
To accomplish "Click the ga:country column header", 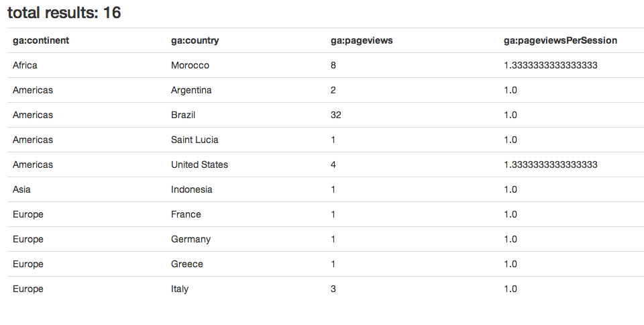I will click(195, 40).
